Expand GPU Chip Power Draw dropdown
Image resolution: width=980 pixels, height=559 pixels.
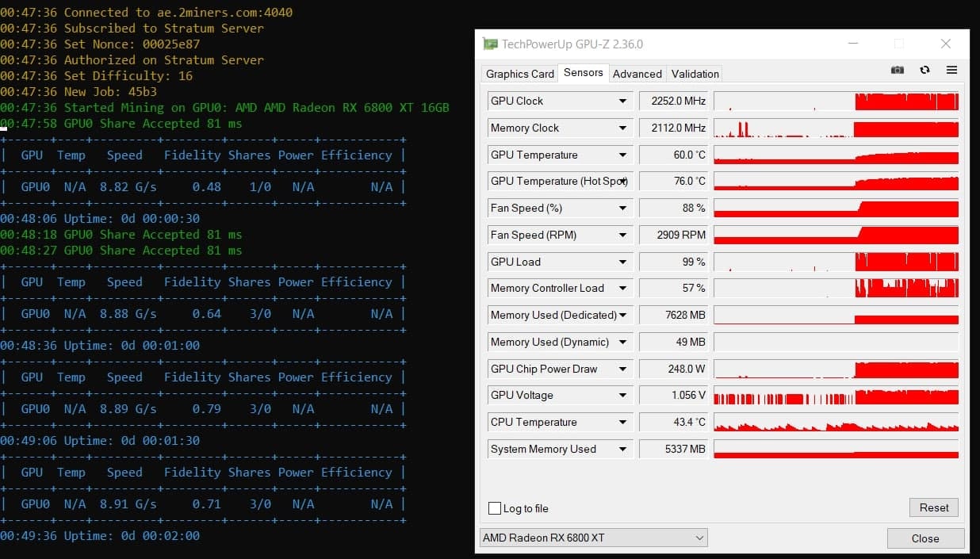(x=622, y=369)
